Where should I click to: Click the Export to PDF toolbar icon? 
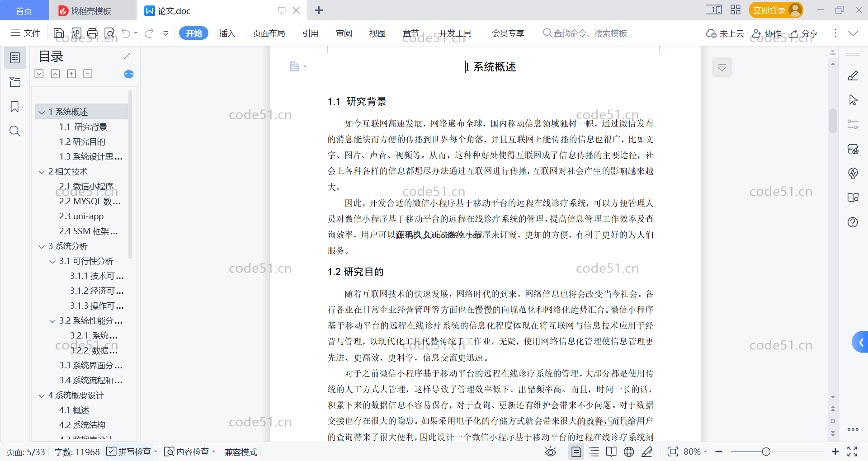[76, 33]
